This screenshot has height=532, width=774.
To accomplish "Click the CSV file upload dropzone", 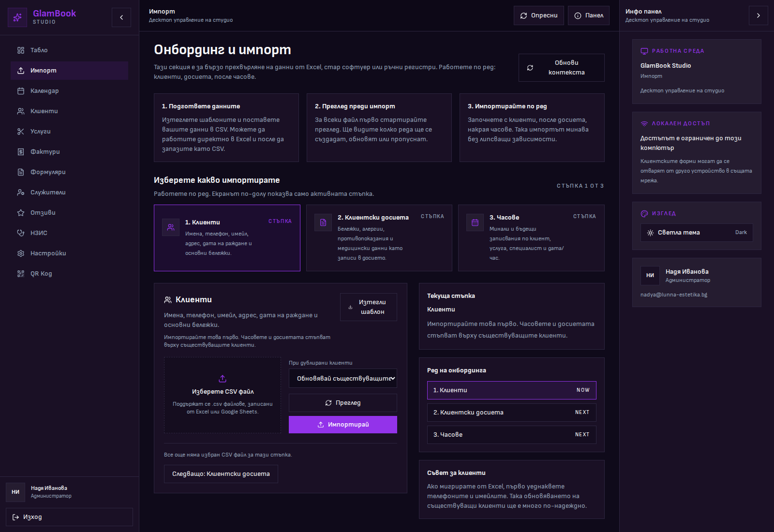I will 223,395.
